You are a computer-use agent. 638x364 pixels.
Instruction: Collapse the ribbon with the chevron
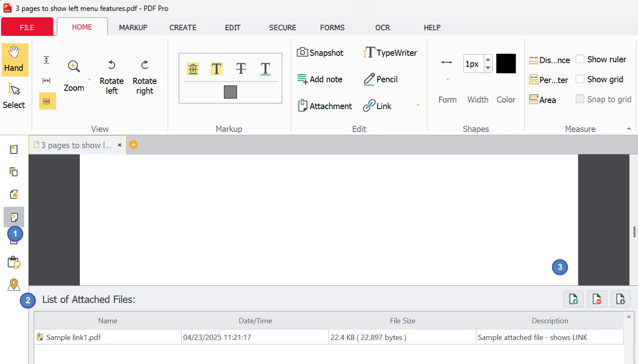[629, 129]
